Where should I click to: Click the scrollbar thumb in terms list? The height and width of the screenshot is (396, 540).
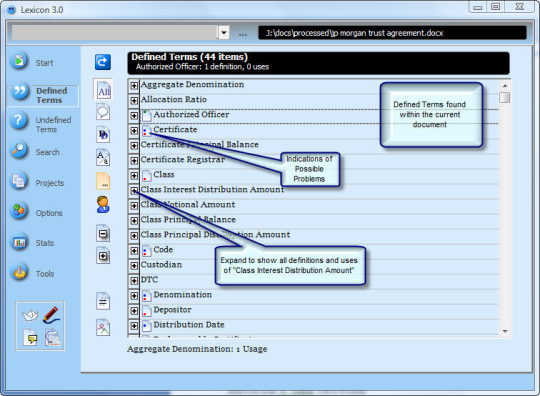(505, 98)
